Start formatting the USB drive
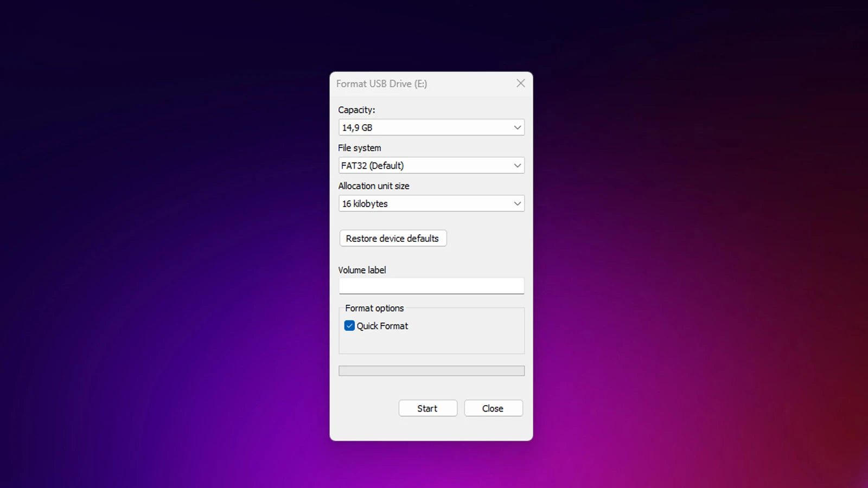868x488 pixels. tap(427, 408)
